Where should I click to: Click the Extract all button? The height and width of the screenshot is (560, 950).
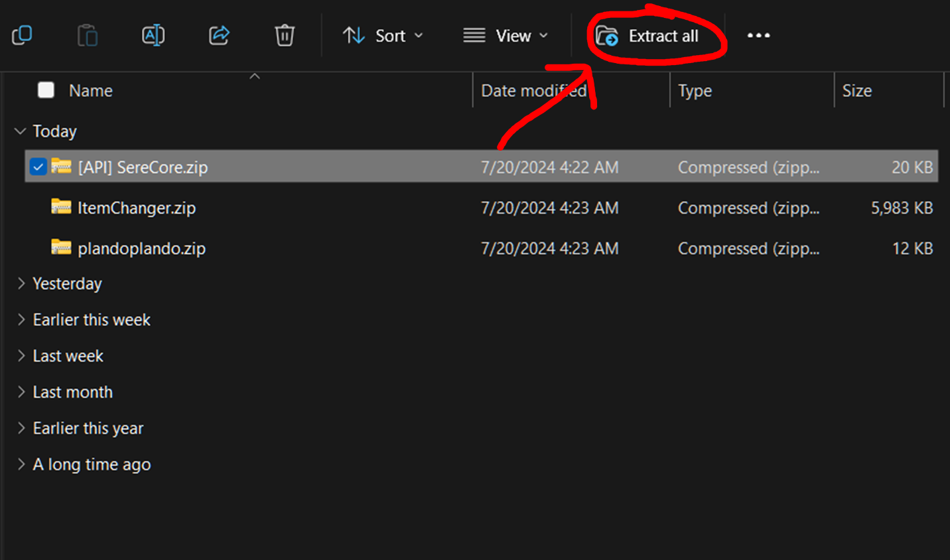(647, 36)
